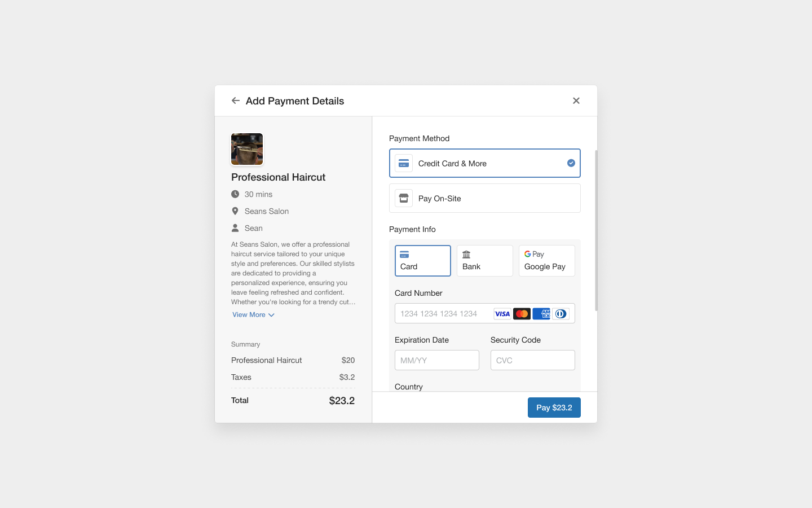812x508 pixels.
Task: Click the cash register icon for Pay On-Site
Action: click(x=404, y=198)
